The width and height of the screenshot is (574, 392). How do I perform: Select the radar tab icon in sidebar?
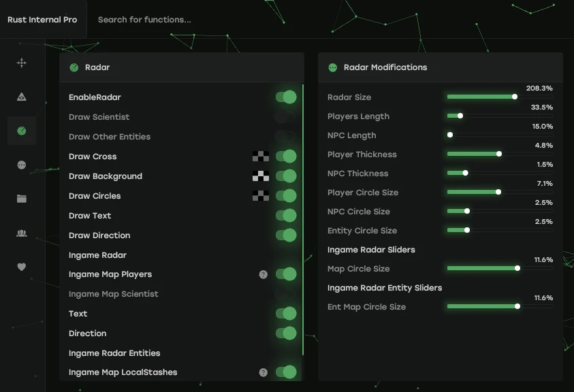pyautogui.click(x=22, y=131)
